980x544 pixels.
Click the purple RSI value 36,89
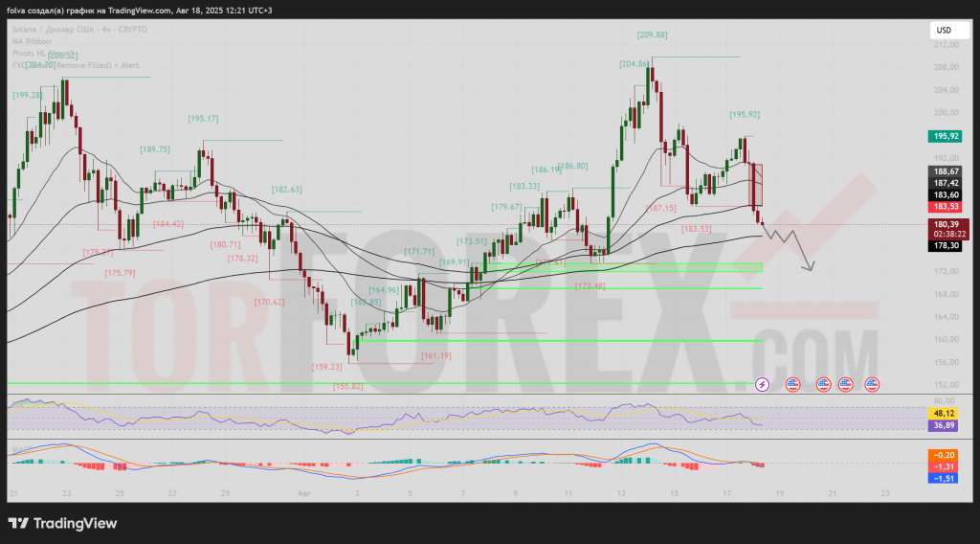coord(943,425)
